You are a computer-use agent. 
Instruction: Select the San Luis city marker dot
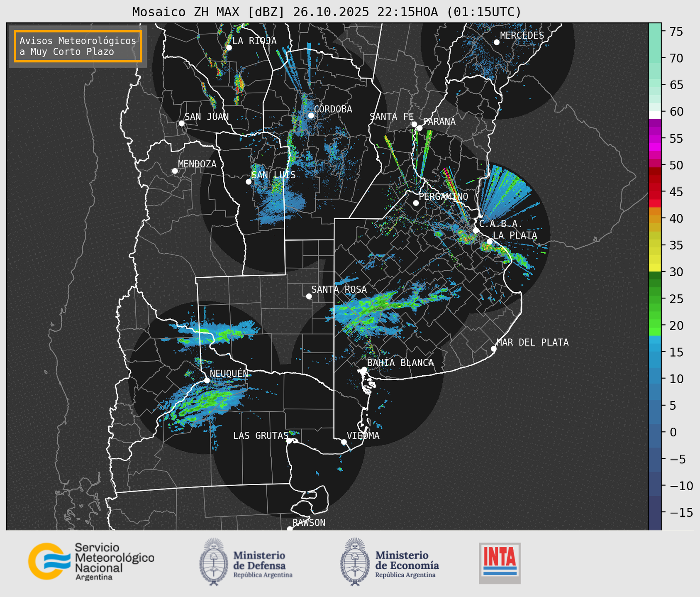click(x=249, y=182)
